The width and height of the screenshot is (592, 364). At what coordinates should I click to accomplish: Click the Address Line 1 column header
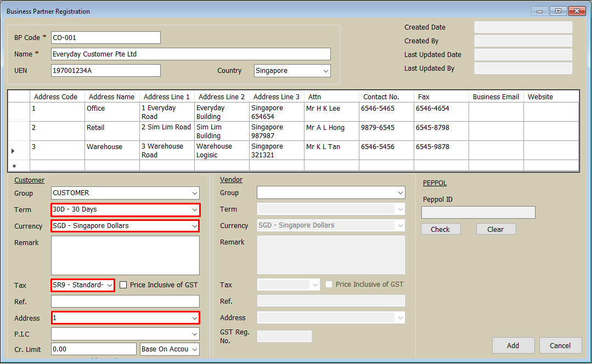pos(167,96)
